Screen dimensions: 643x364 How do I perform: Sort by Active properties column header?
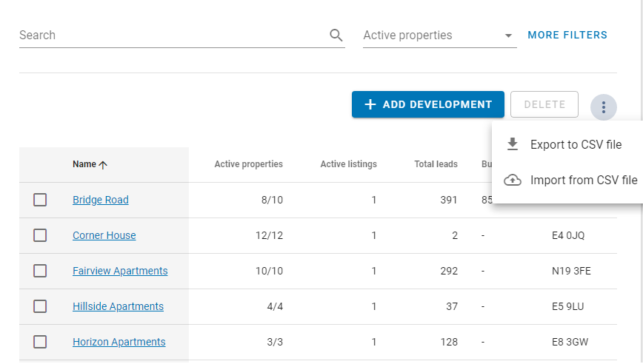coord(248,164)
